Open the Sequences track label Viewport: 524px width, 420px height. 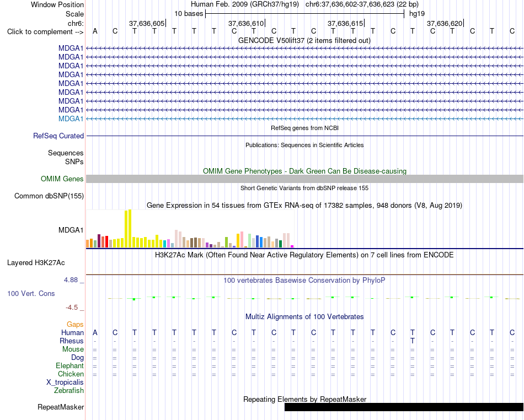point(66,153)
